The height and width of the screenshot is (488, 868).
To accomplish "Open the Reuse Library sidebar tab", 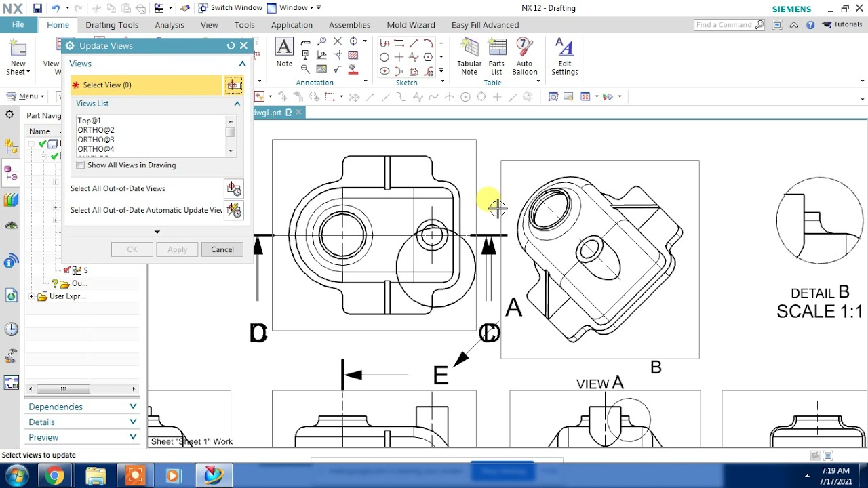I will [x=11, y=200].
